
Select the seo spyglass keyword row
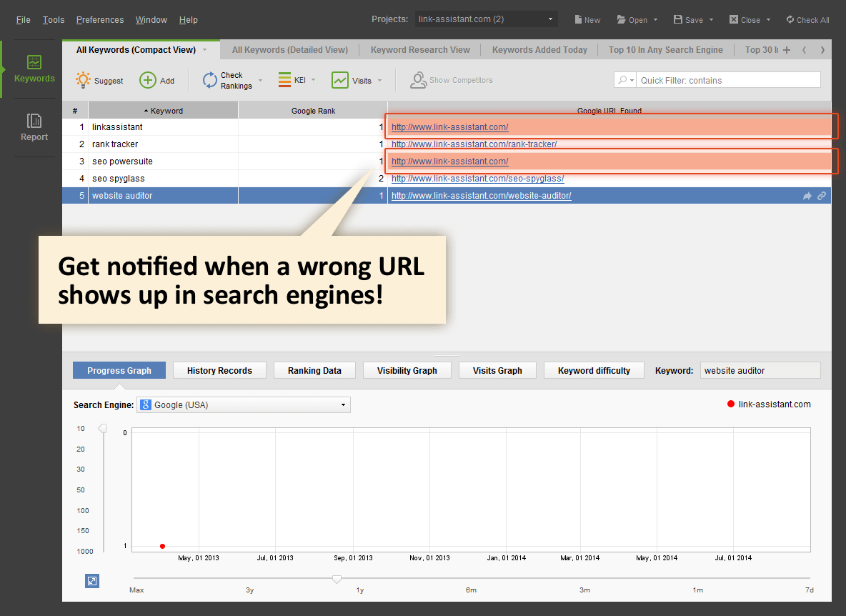tap(446, 179)
